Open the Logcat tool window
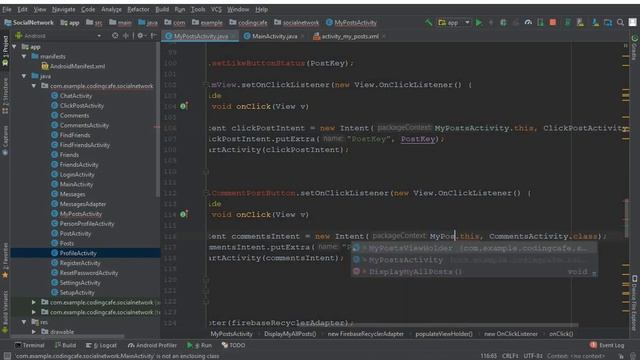 click(101, 345)
